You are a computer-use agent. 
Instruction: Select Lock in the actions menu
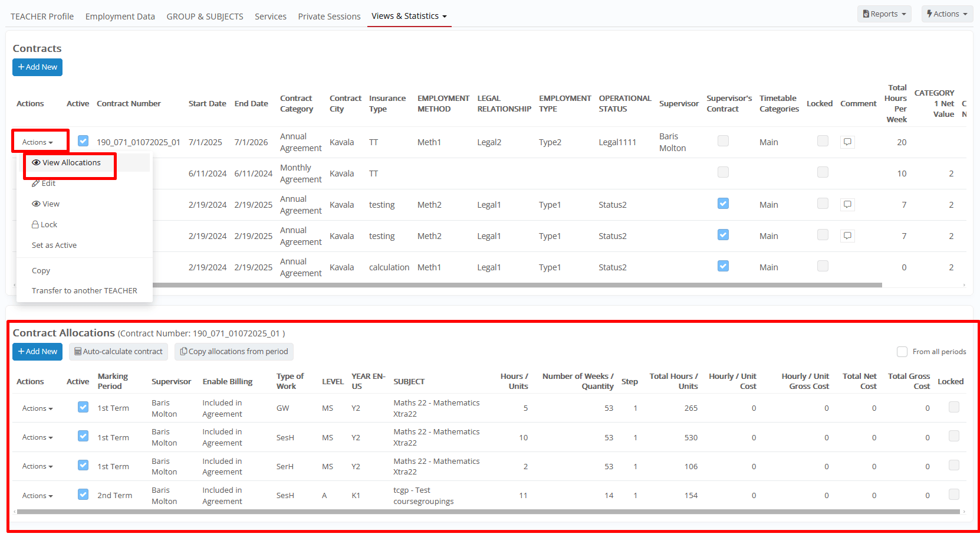pos(45,225)
